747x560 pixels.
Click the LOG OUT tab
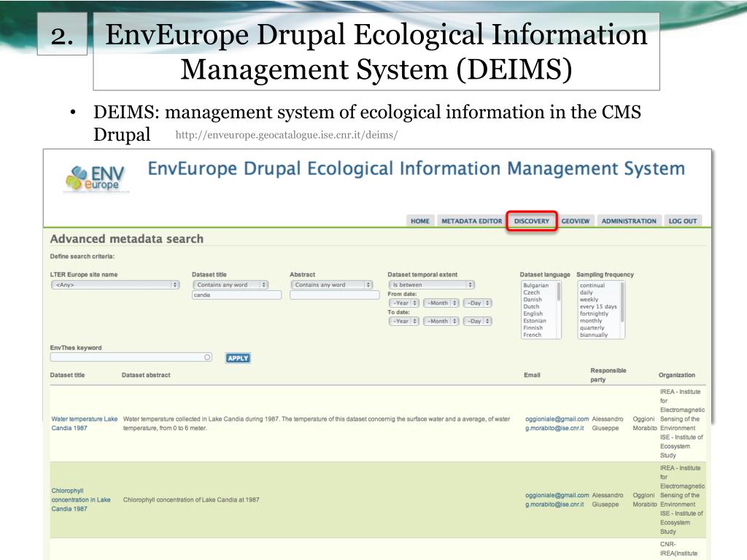[x=683, y=221]
